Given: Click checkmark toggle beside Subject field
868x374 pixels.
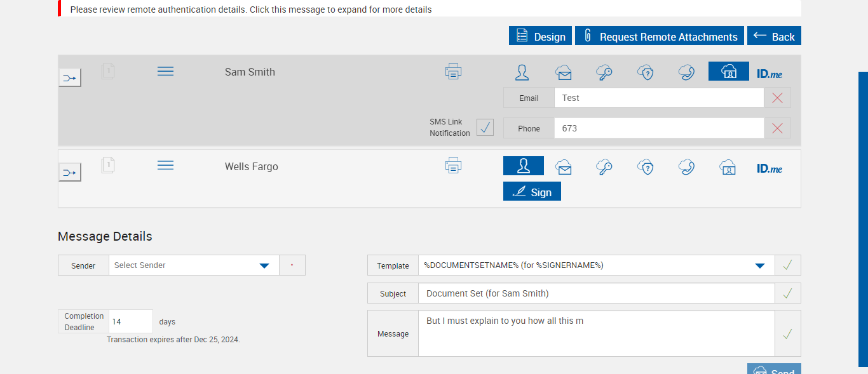Looking at the screenshot, I should (x=788, y=293).
